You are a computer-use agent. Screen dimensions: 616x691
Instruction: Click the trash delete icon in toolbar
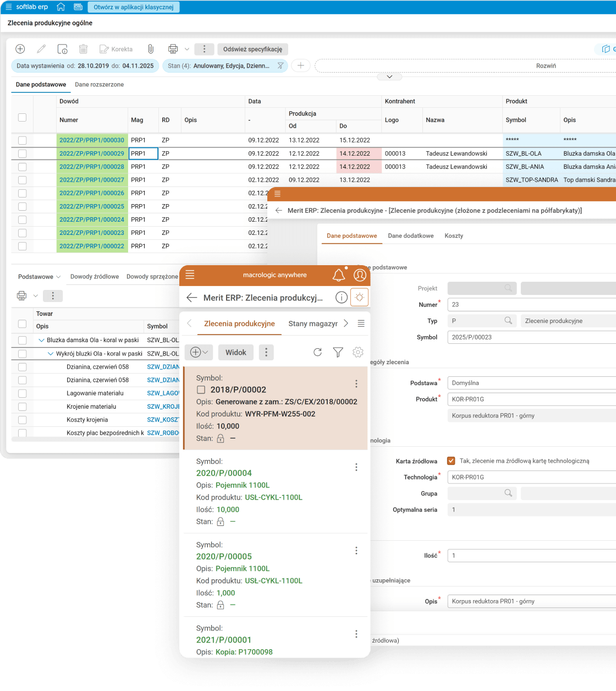click(x=83, y=49)
